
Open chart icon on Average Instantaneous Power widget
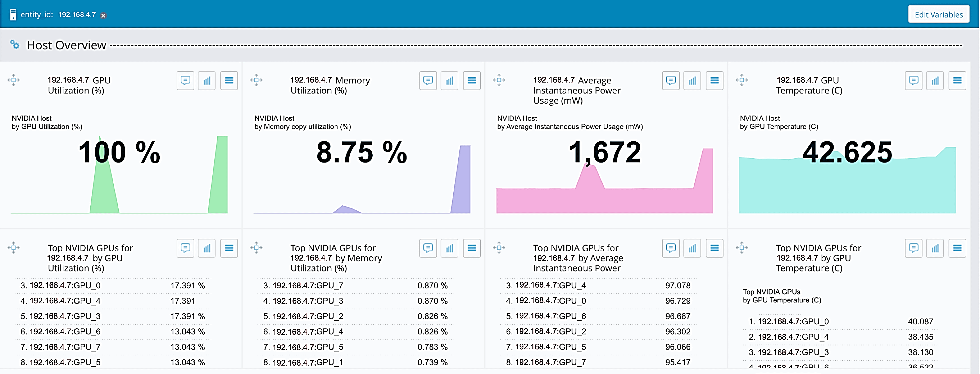coord(692,81)
